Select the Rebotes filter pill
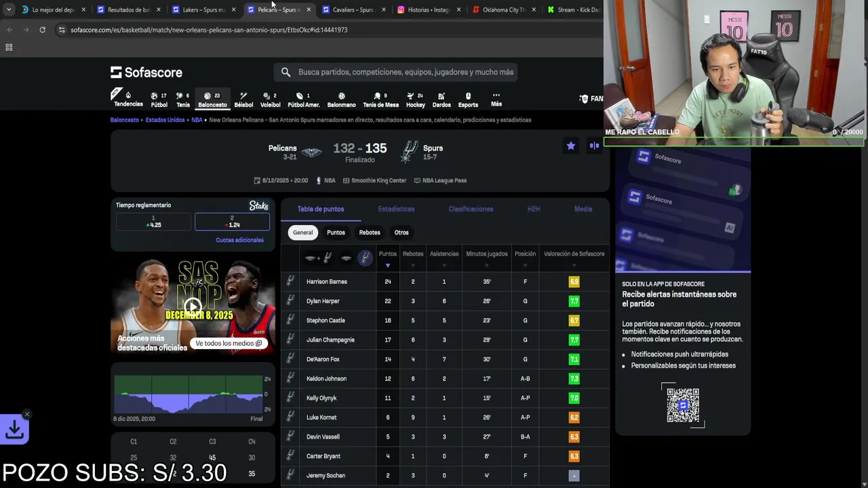The image size is (868, 488). (370, 232)
